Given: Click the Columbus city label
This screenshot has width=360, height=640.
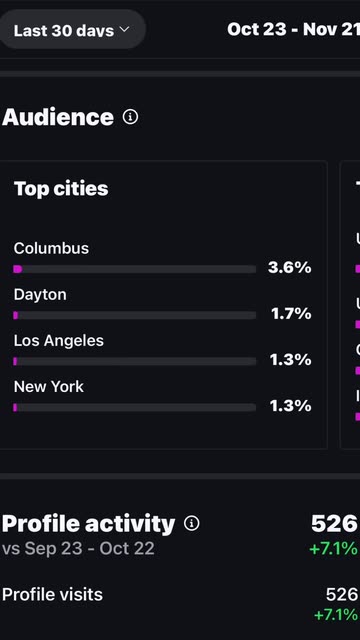Looking at the screenshot, I should click(51, 248).
